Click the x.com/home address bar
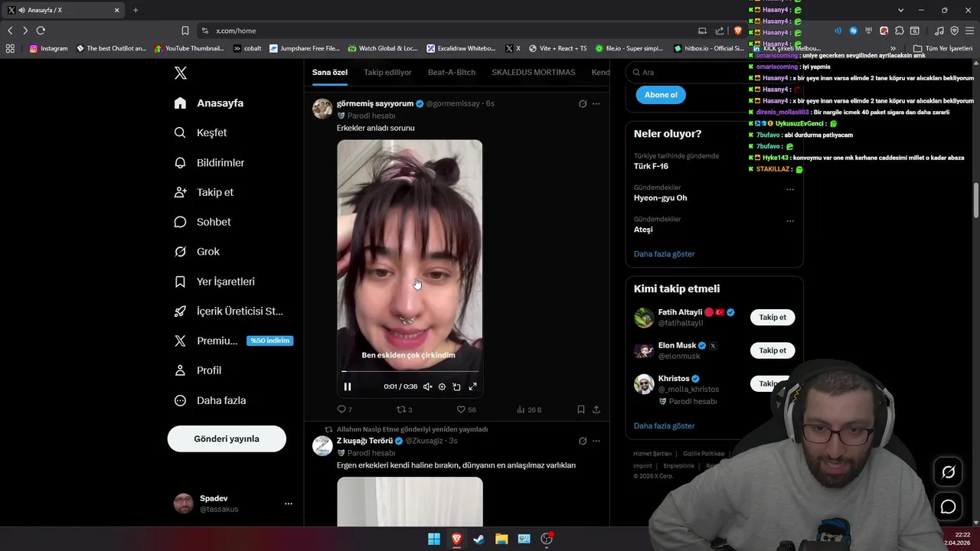Image resolution: width=980 pixels, height=551 pixels. (444, 31)
